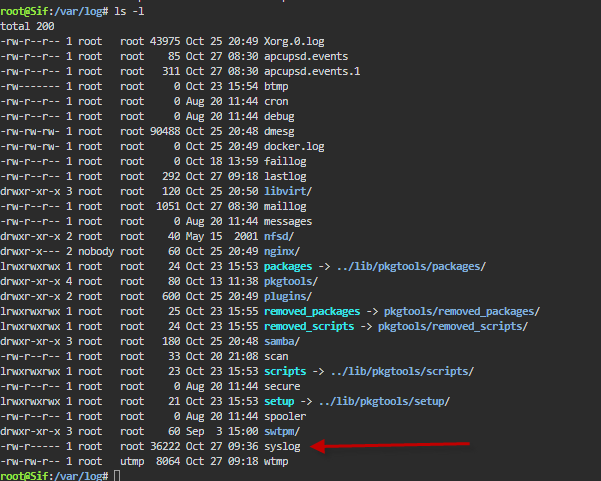This screenshot has height=481, width=601.
Task: Select the docker.log file name
Action: pos(294,146)
